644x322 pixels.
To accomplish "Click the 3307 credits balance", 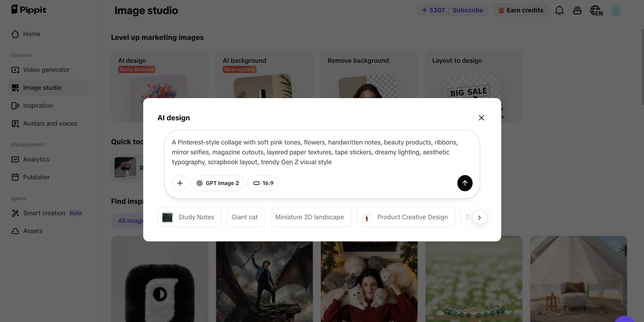I will pyautogui.click(x=437, y=10).
